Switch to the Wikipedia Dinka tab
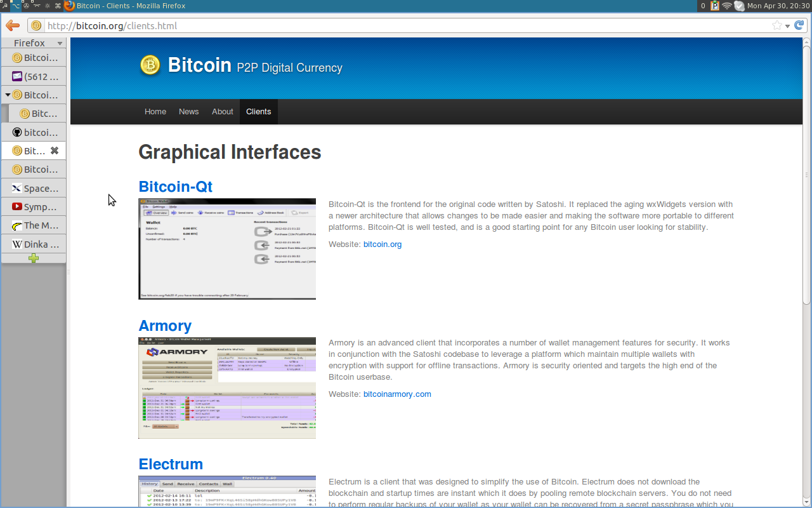 click(34, 244)
